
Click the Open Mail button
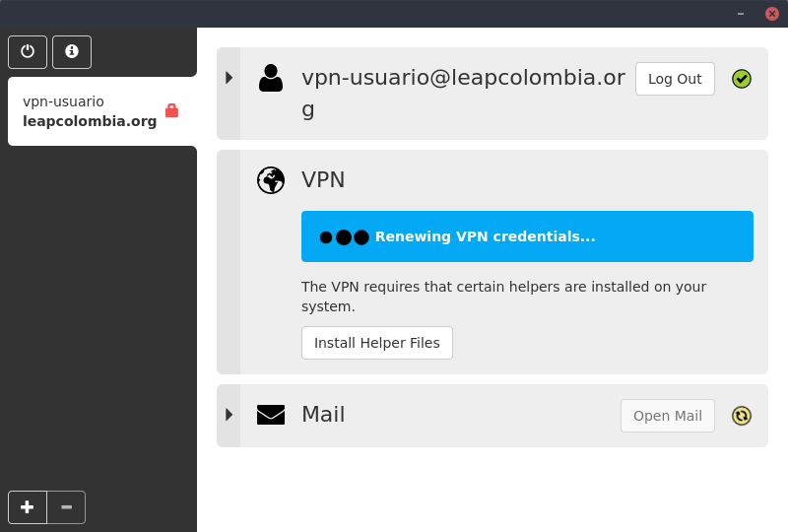click(668, 416)
